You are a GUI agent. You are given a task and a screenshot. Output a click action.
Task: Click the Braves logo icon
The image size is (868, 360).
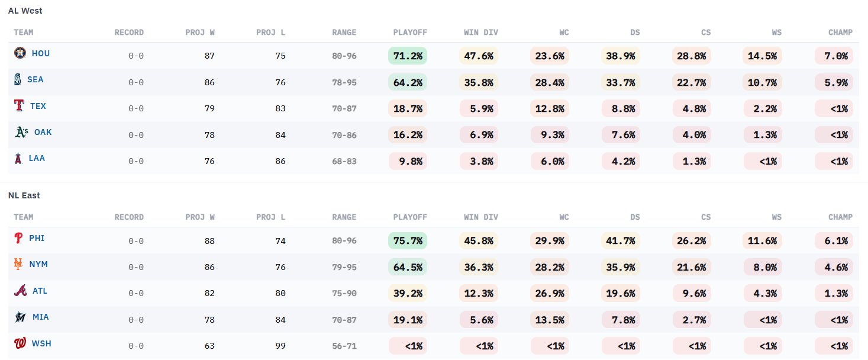[x=20, y=291]
